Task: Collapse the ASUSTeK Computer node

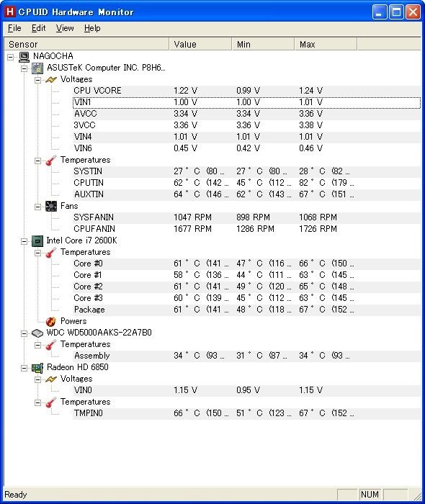Action: pyautogui.click(x=24, y=68)
